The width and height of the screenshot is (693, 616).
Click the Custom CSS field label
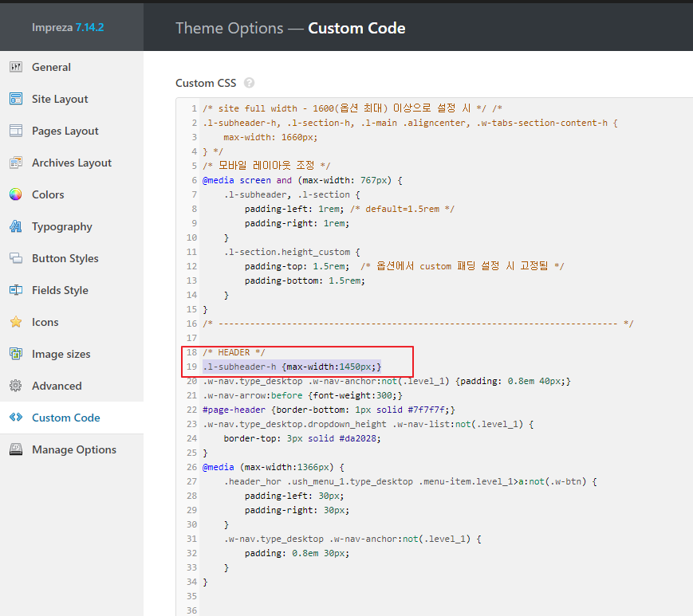206,83
